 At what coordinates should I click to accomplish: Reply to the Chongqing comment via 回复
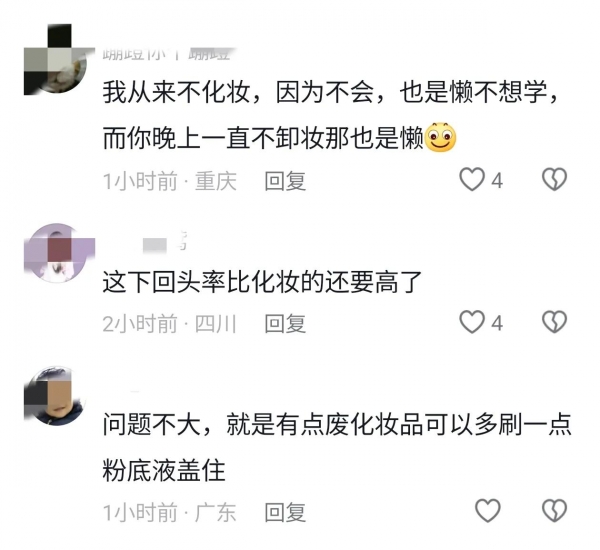tap(285, 181)
